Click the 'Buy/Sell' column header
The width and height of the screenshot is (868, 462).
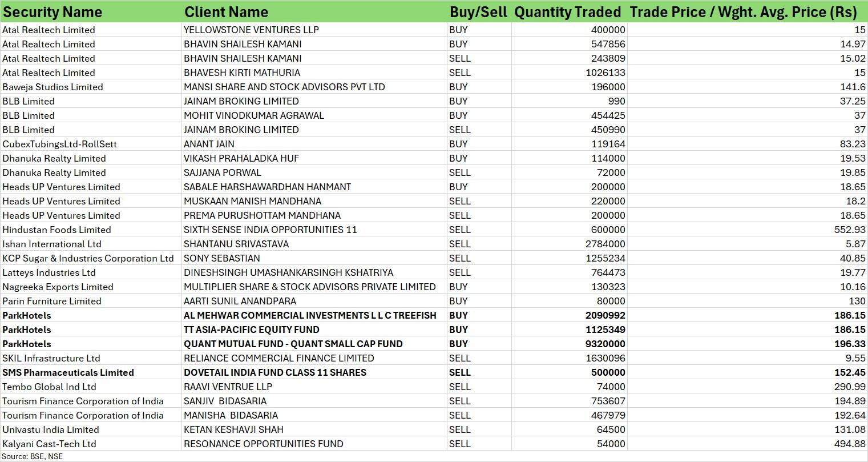(478, 12)
